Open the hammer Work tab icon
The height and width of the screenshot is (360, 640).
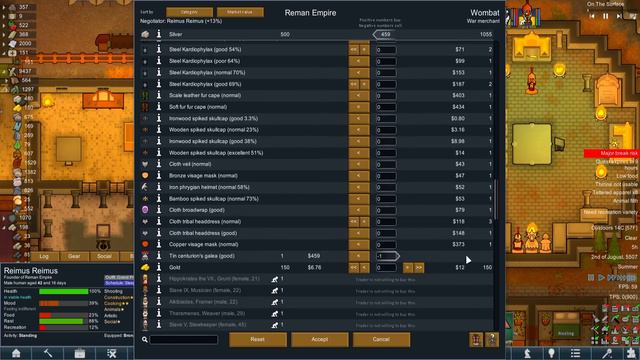coord(48,353)
